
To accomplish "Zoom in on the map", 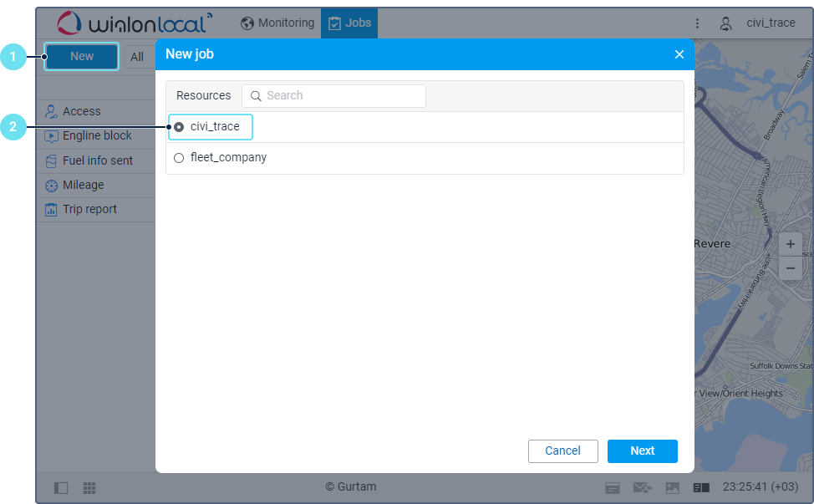I will point(791,245).
